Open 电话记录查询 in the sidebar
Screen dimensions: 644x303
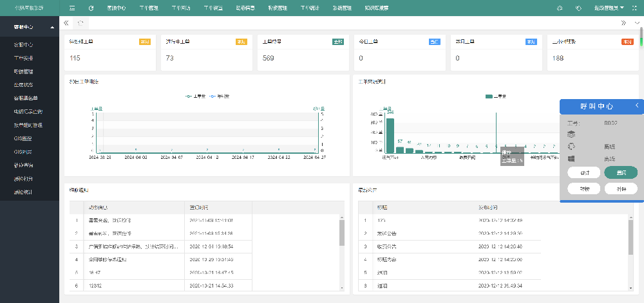click(28, 111)
